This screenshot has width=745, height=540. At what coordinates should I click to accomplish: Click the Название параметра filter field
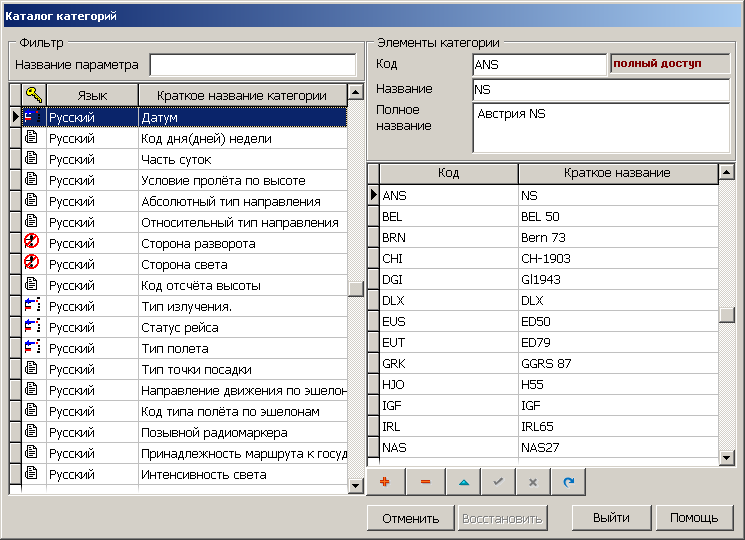click(252, 65)
